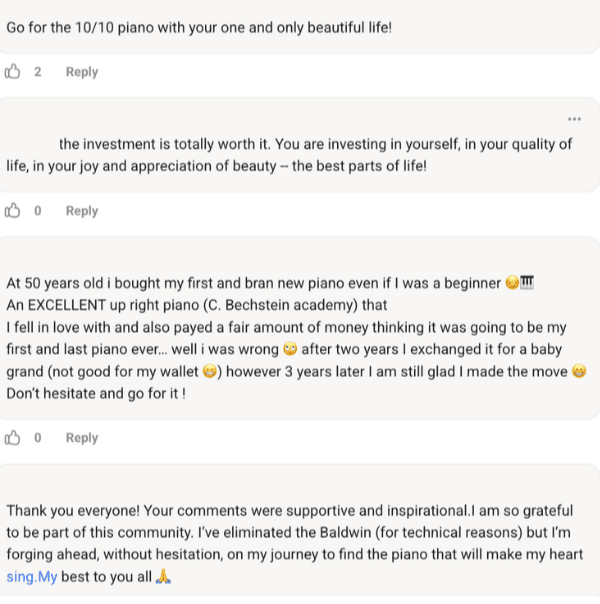Image resolution: width=600 pixels, height=604 pixels.
Task: Open the blue "sing.My" link
Action: pyautogui.click(x=32, y=577)
